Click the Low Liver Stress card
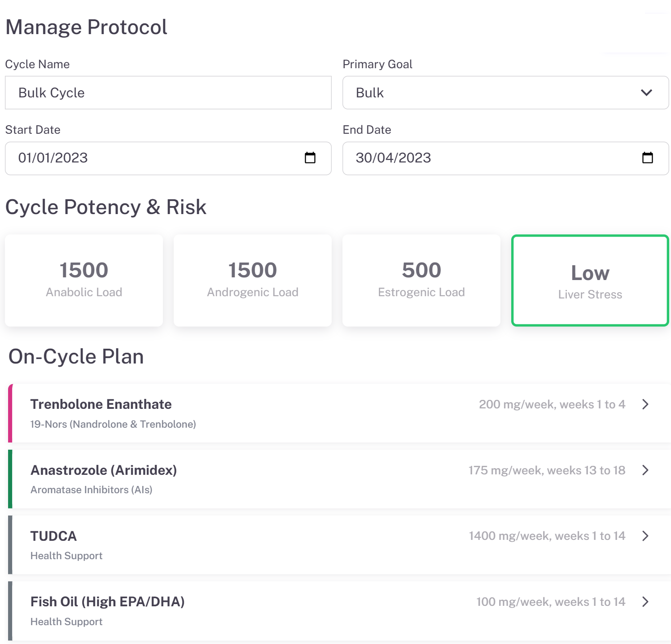This screenshot has width=671, height=644. pos(590,281)
